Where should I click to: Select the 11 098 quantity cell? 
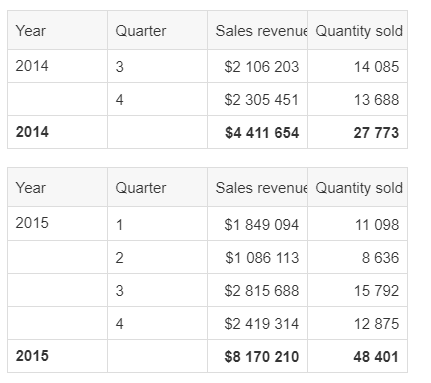click(357, 224)
